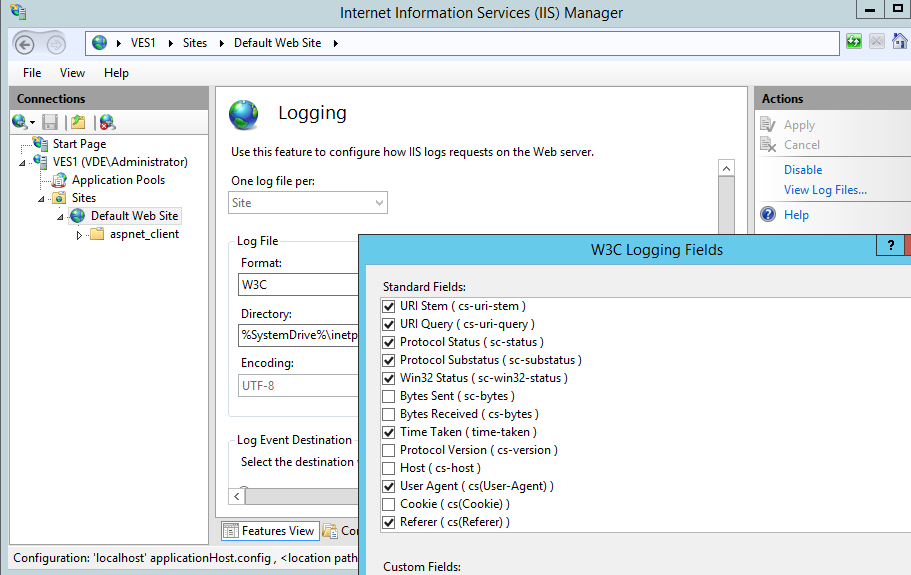Open Home via house icon
This screenshot has width=911, height=575.
pos(899,42)
